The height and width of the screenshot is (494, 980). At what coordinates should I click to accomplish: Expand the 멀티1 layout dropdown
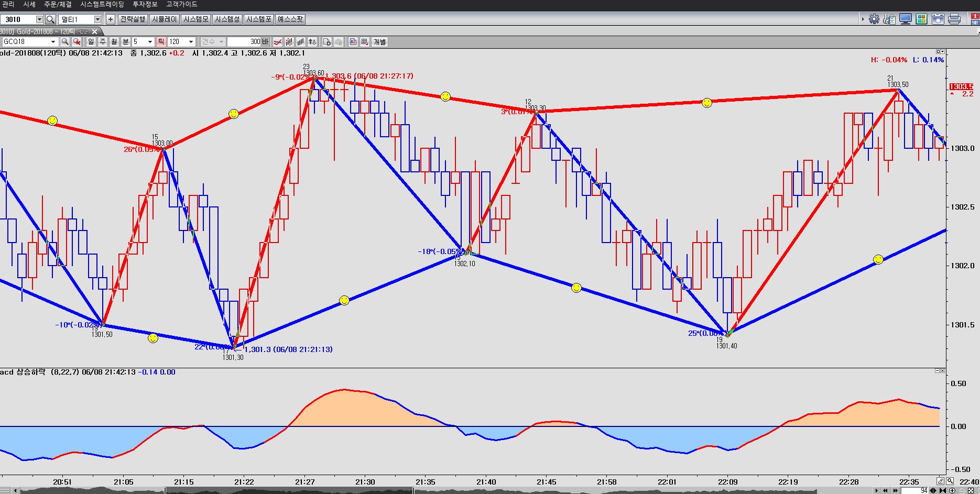(97, 19)
